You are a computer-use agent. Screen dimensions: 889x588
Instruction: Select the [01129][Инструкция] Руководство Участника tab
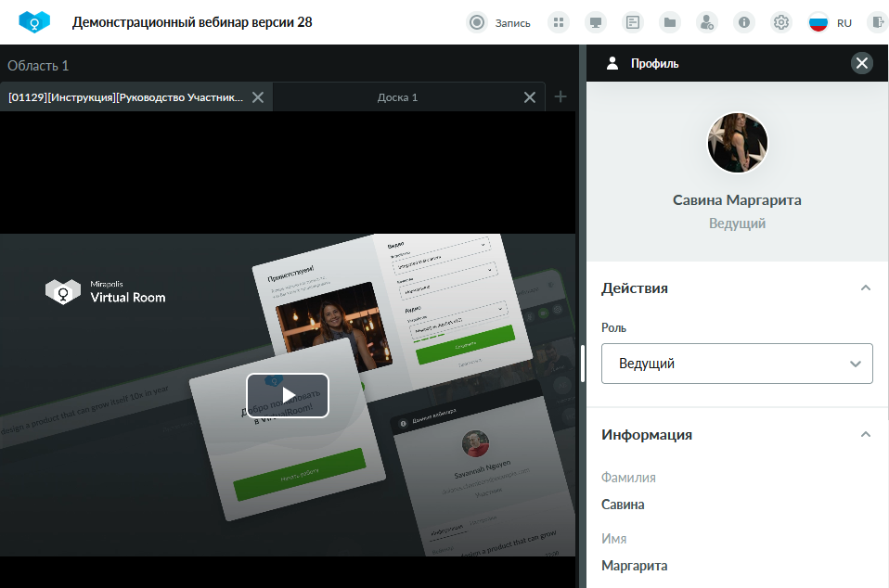pos(125,97)
